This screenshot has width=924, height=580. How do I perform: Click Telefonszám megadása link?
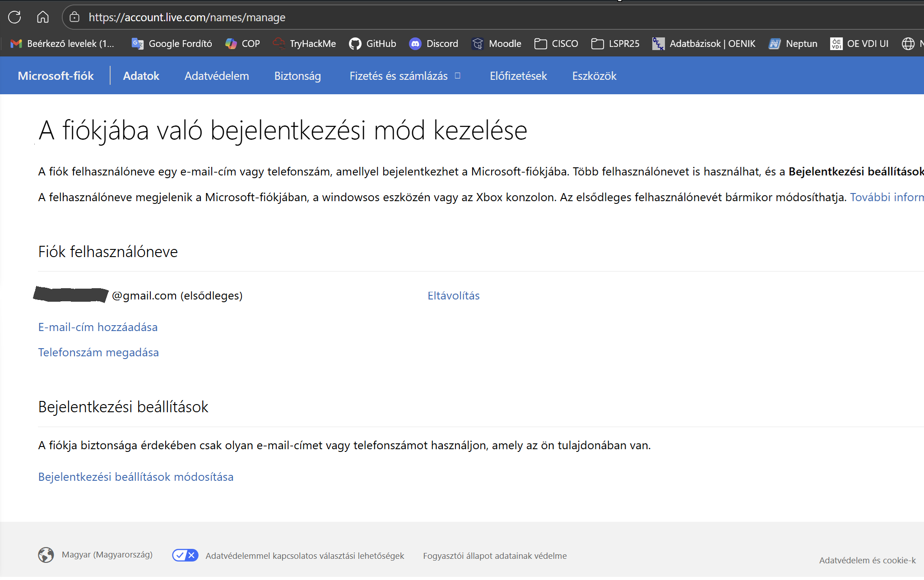pyautogui.click(x=98, y=352)
